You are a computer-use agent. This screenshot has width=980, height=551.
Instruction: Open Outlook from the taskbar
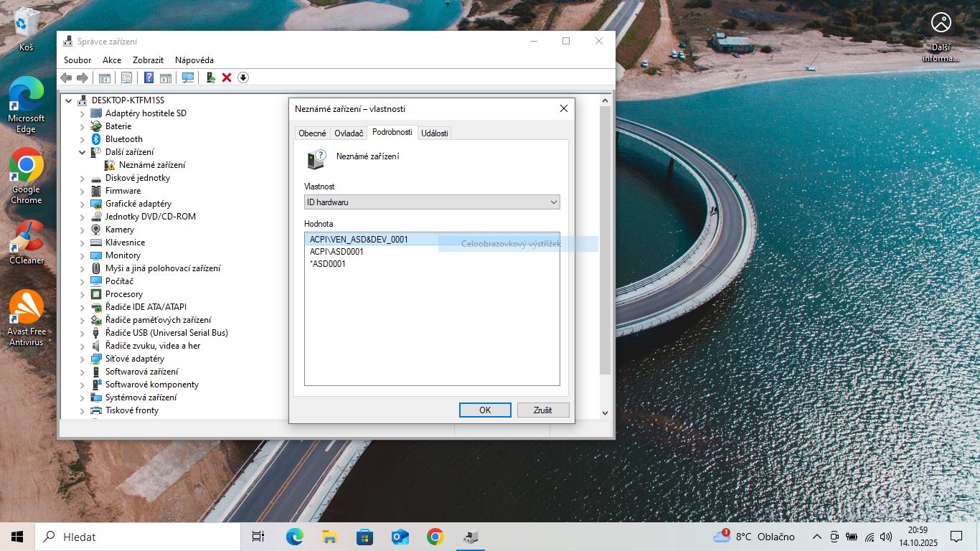click(400, 537)
